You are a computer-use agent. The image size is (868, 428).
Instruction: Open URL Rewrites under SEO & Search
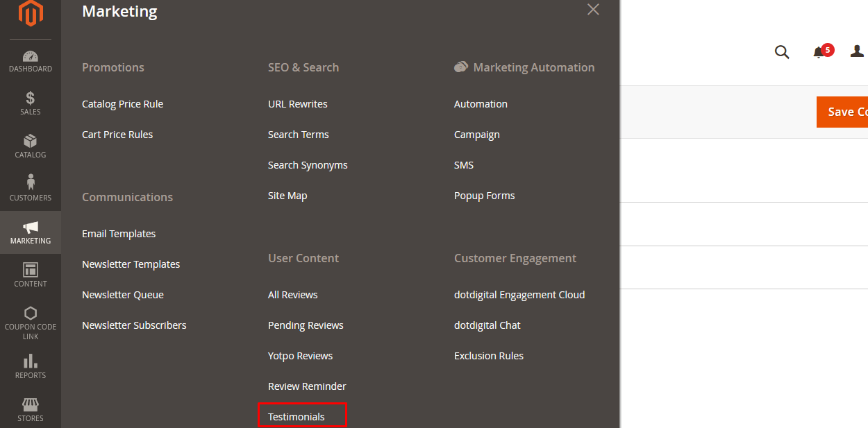[x=297, y=104]
